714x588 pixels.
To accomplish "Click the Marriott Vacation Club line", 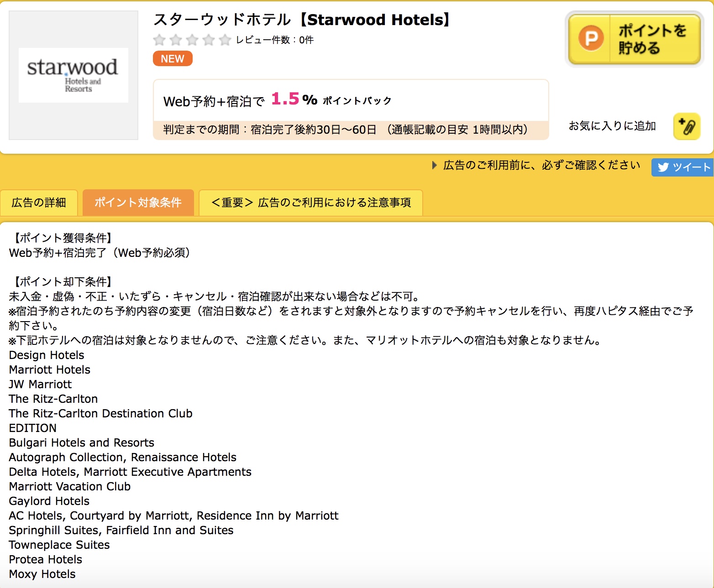I will [70, 486].
